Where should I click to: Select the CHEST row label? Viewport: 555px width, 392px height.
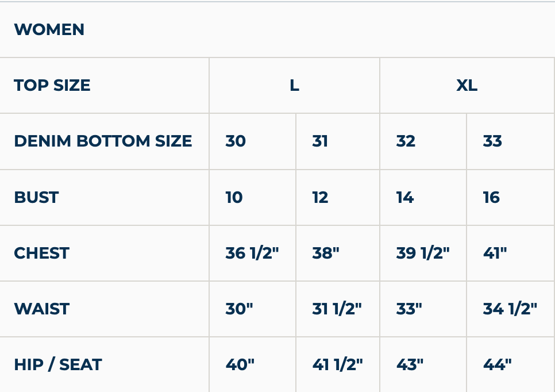point(41,253)
